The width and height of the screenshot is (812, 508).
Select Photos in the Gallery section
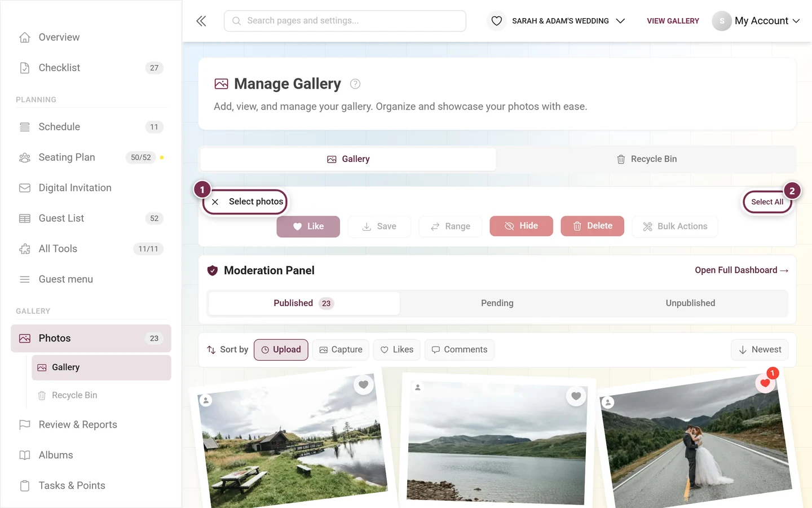[x=91, y=339]
